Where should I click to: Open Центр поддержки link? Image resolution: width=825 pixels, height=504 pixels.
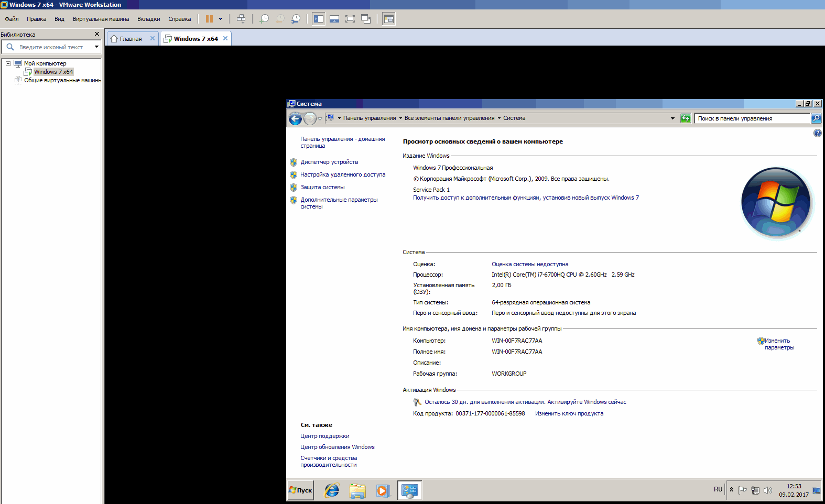click(x=324, y=436)
